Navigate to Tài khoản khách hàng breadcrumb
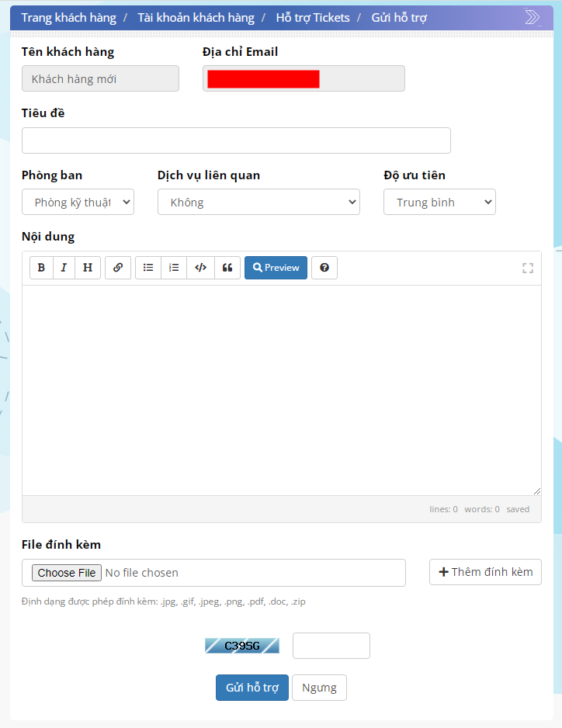The image size is (562, 728). (x=196, y=18)
